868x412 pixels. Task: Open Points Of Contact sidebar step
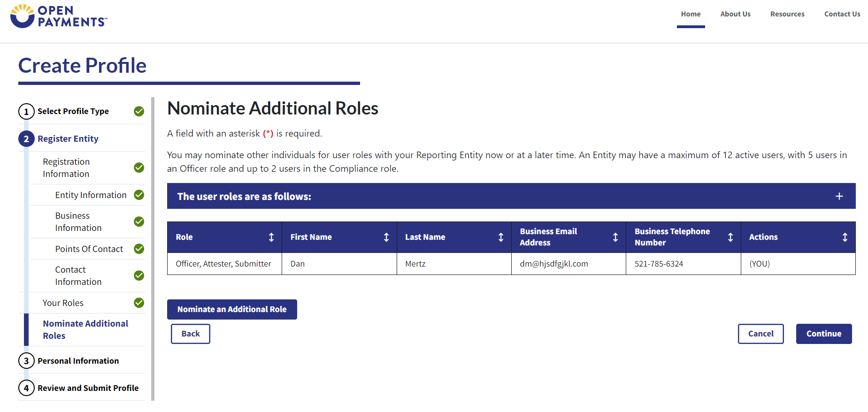pyautogui.click(x=89, y=249)
